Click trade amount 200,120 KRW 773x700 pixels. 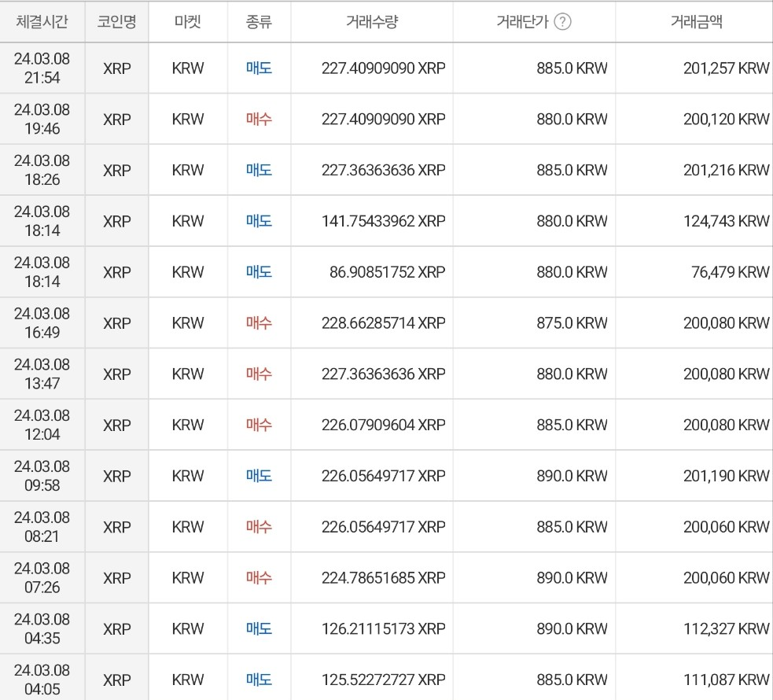[x=726, y=120]
